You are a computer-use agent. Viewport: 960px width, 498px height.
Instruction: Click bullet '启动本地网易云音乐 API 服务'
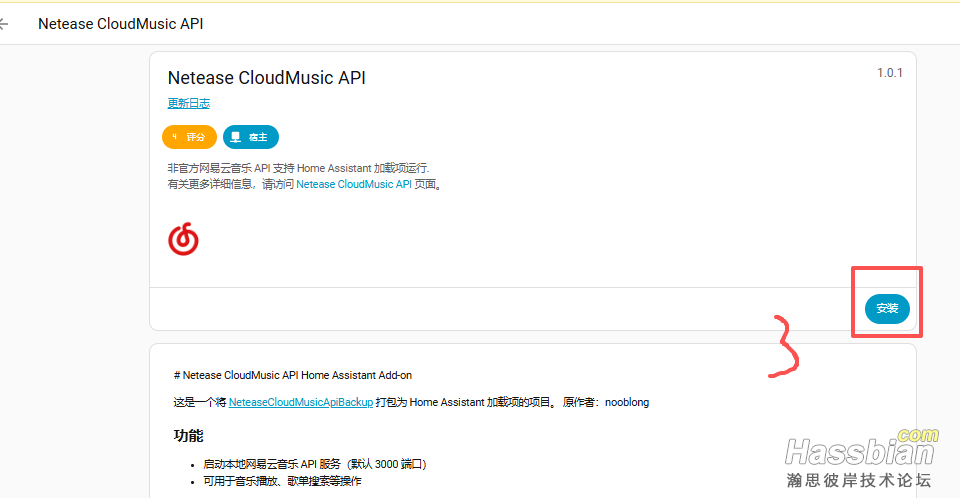[x=315, y=464]
